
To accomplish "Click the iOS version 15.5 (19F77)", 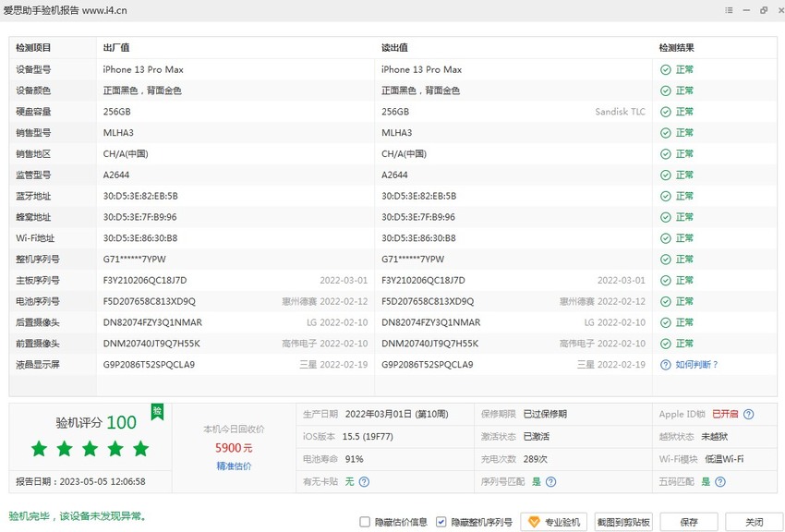I will (x=368, y=437).
